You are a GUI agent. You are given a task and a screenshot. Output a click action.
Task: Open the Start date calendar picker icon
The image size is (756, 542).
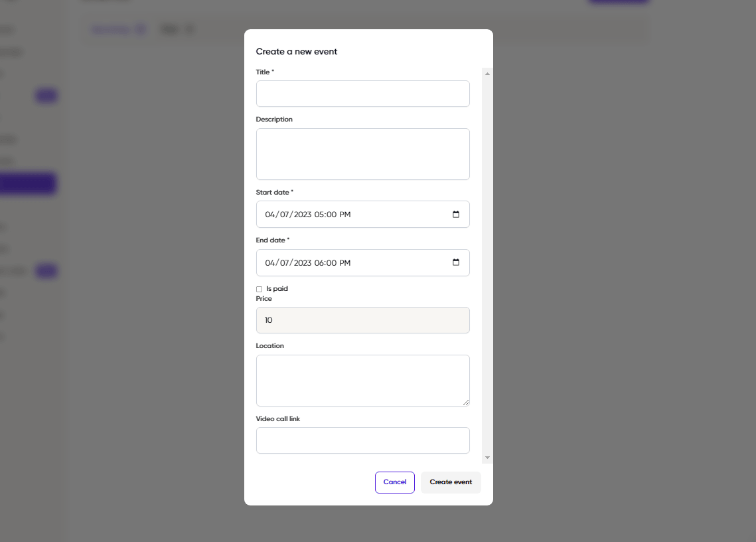(x=455, y=215)
